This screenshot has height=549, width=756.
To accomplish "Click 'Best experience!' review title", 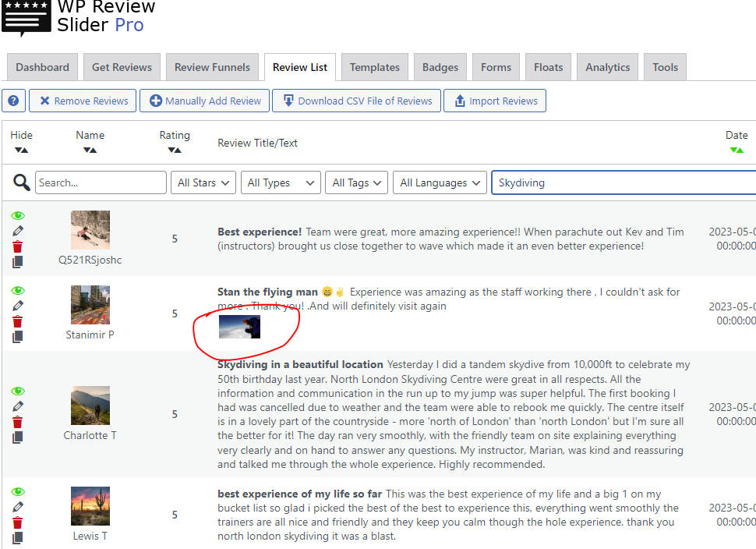I will point(260,232).
